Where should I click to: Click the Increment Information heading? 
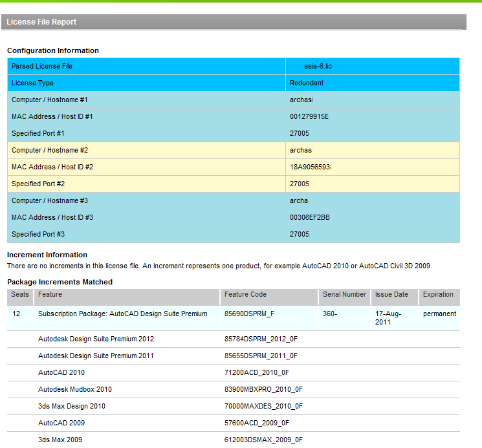[x=47, y=255]
